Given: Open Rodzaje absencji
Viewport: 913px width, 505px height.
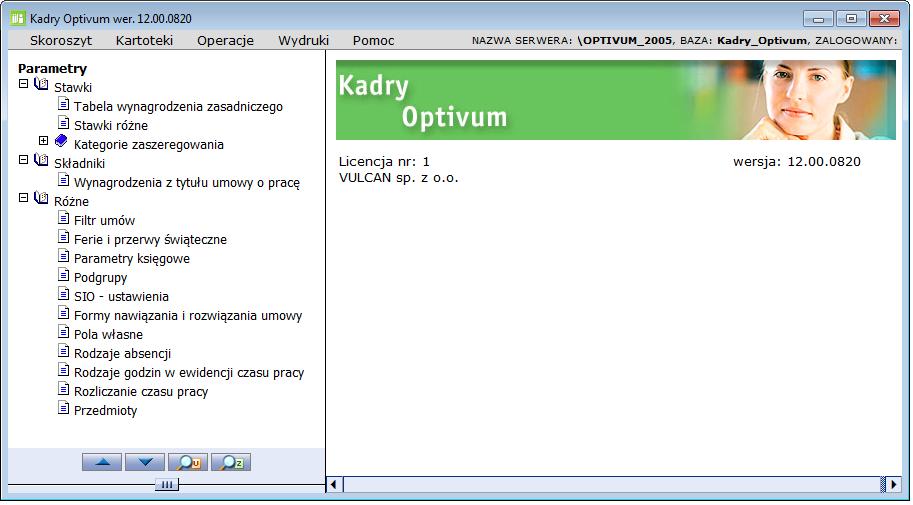Looking at the screenshot, I should [122, 354].
